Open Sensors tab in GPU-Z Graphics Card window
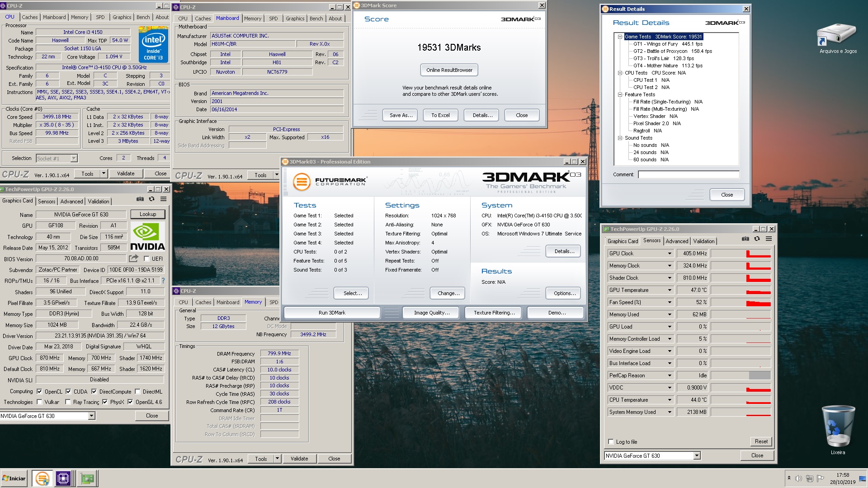Viewport: 868px width, 488px height. pos(47,202)
